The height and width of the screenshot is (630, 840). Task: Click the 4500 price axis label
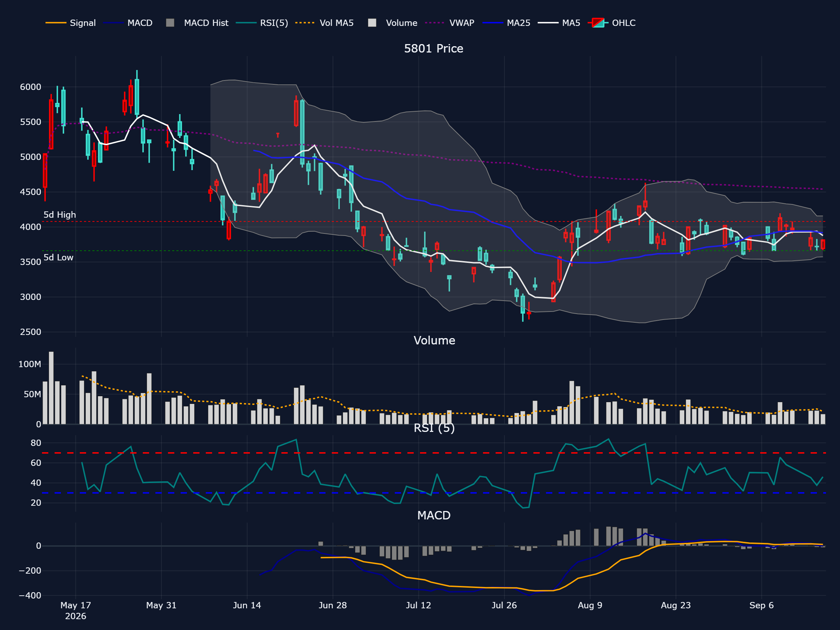30,192
